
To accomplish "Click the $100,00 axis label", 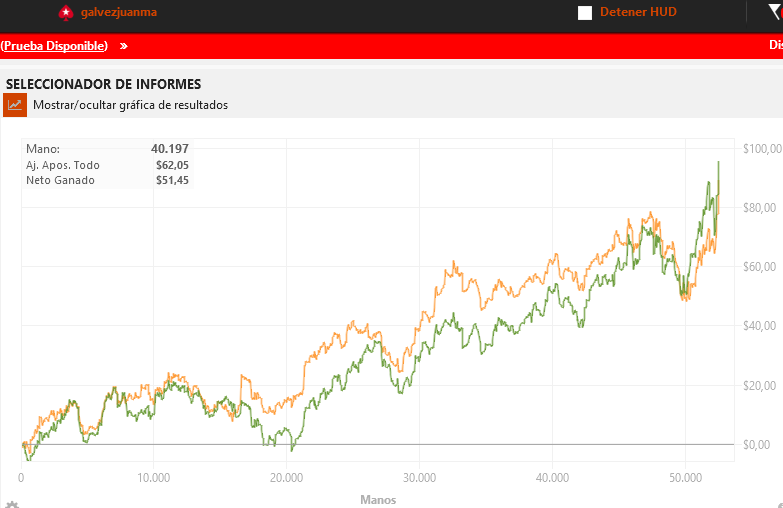I will pos(762,148).
